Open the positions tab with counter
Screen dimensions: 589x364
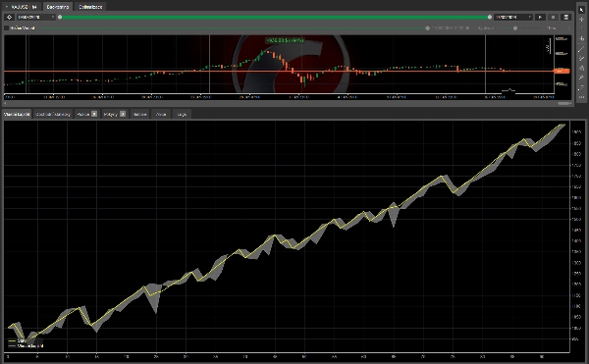coord(86,114)
